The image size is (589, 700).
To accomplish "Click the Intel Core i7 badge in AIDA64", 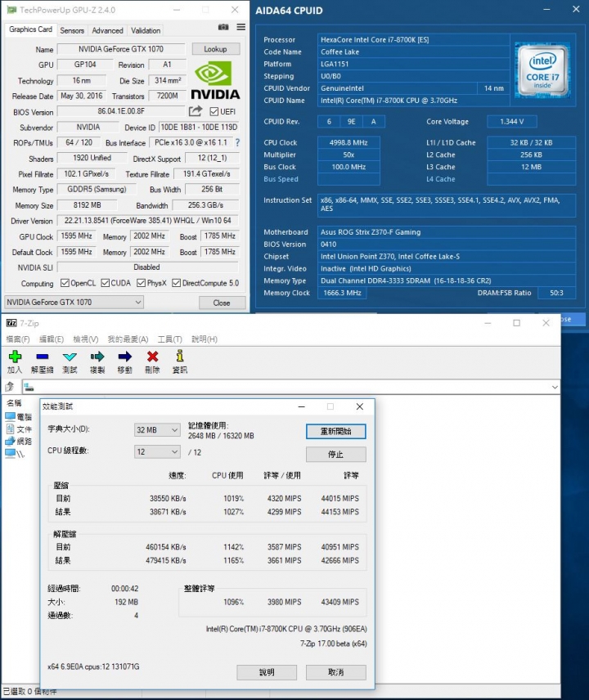I will coord(542,70).
